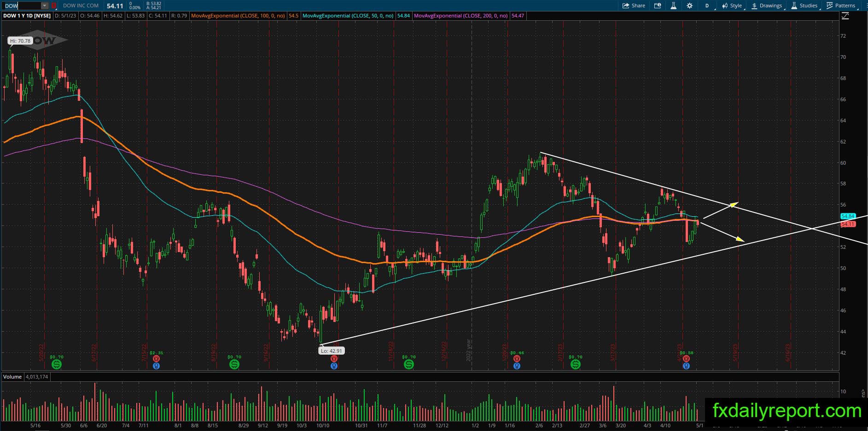Click the bid quote B: 53.82
Image resolution: width=868 pixels, height=431 pixels.
pyautogui.click(x=154, y=4)
